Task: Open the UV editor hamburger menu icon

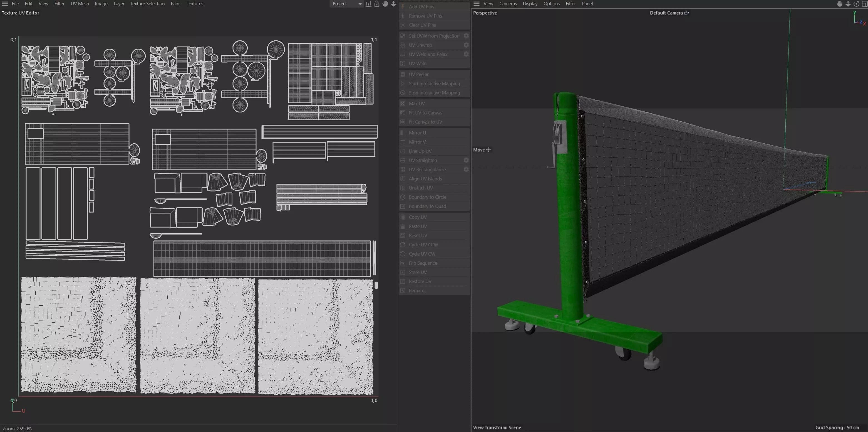Action: click(x=5, y=4)
